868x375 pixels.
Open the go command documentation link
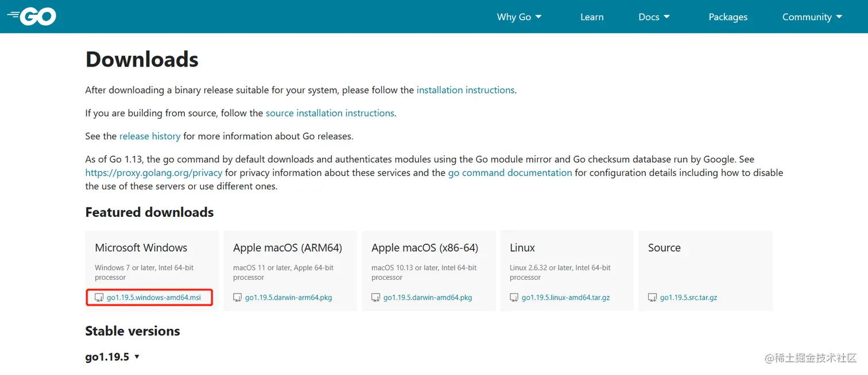[x=510, y=173]
